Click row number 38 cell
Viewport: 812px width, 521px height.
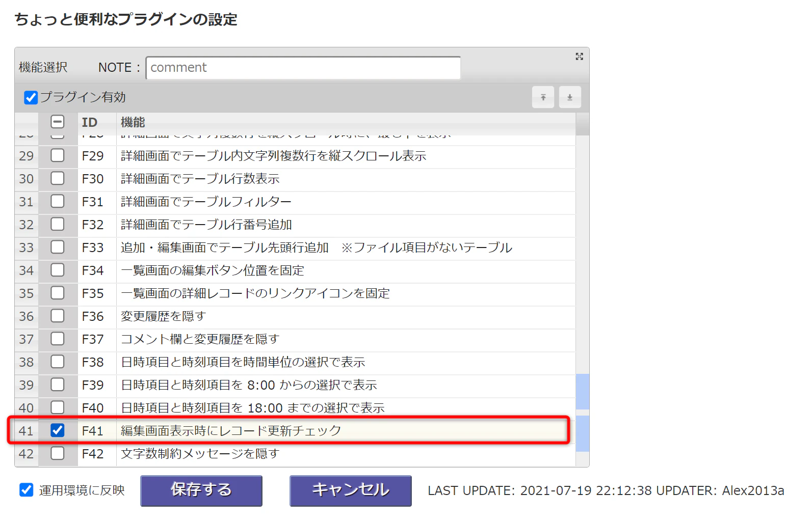[27, 362]
